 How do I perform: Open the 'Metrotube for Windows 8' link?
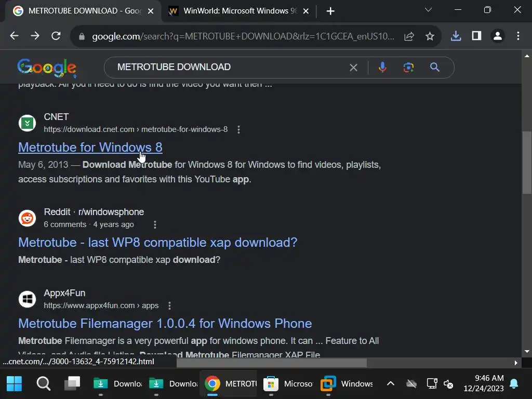click(90, 147)
